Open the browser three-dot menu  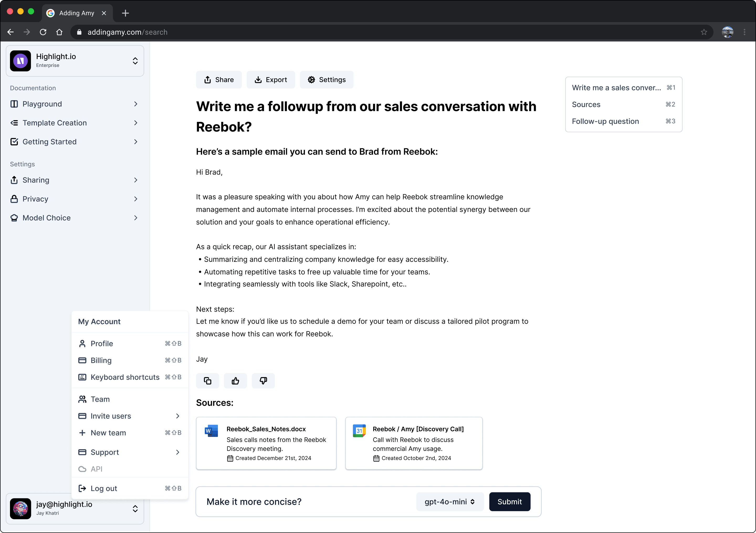tap(744, 32)
